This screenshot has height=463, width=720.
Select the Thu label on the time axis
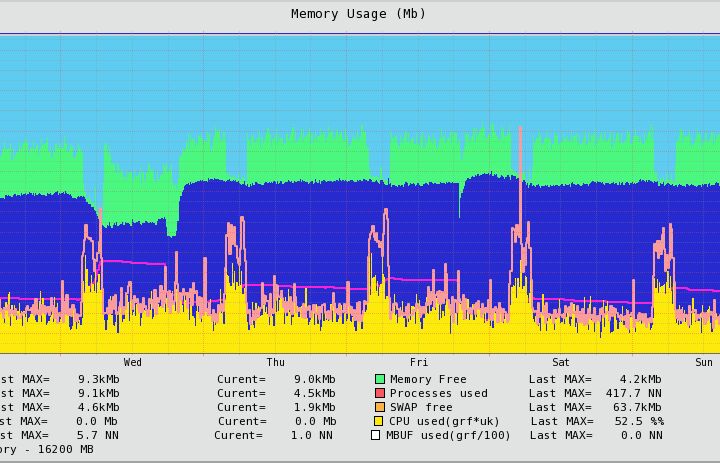pyautogui.click(x=276, y=362)
